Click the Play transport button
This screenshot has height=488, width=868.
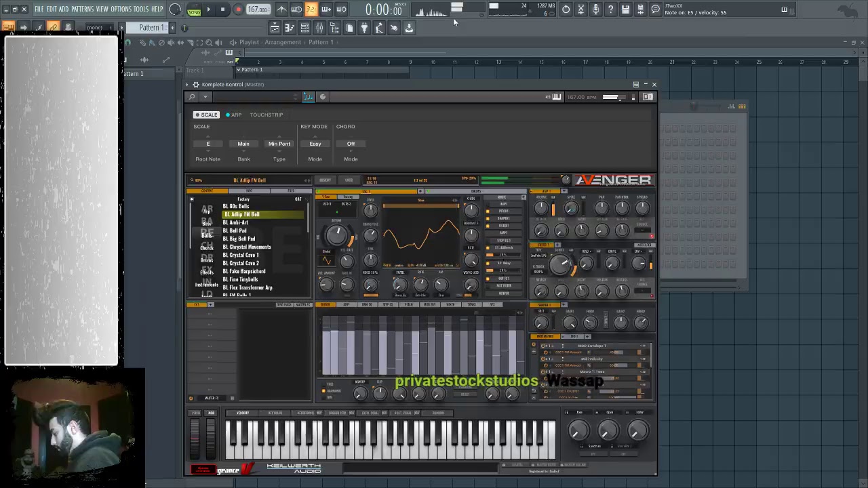(208, 9)
